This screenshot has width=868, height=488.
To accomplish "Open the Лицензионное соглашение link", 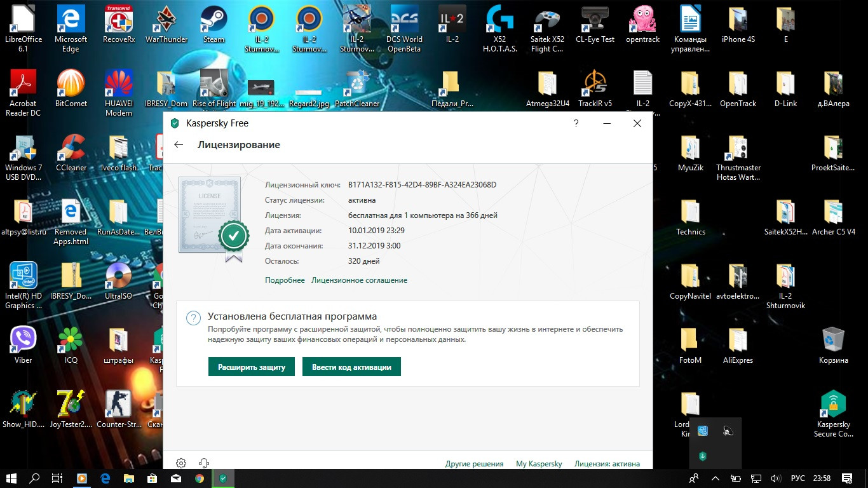I will pos(359,280).
